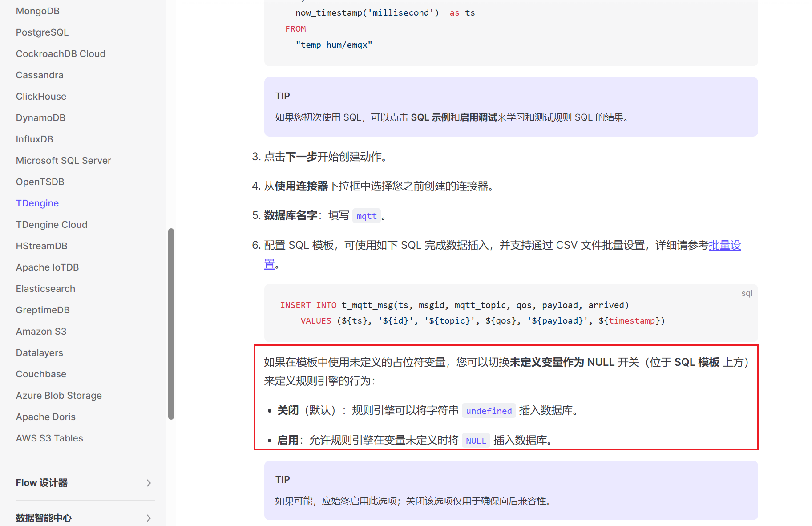Click the first TIP heading about SQL 示例
Viewport: 812px width, 526px height.
tap(283, 96)
